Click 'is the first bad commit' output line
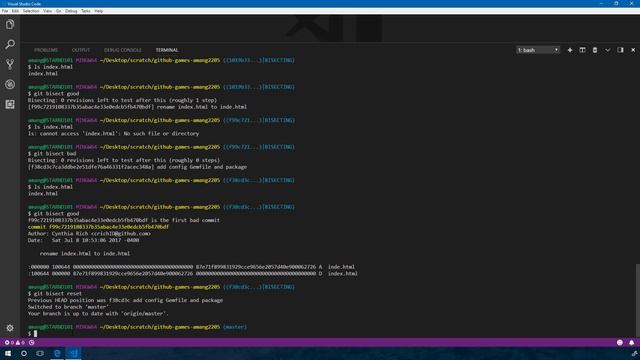Image resolution: width=640 pixels, height=360 pixels. [x=124, y=220]
